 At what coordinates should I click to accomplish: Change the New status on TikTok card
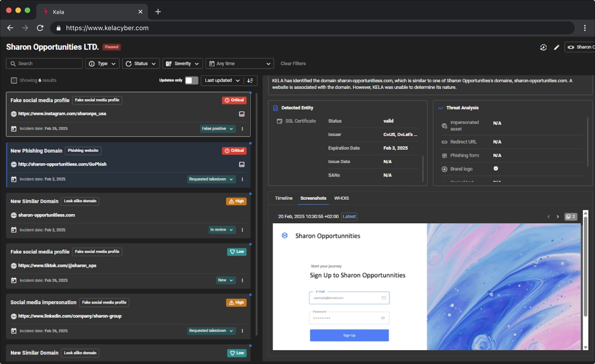coord(225,280)
